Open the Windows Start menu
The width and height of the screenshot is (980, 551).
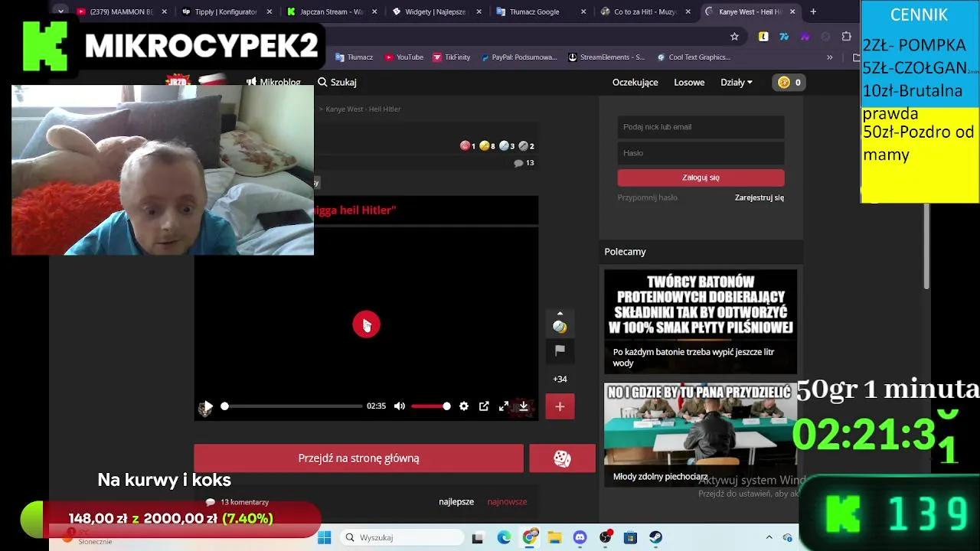324,537
